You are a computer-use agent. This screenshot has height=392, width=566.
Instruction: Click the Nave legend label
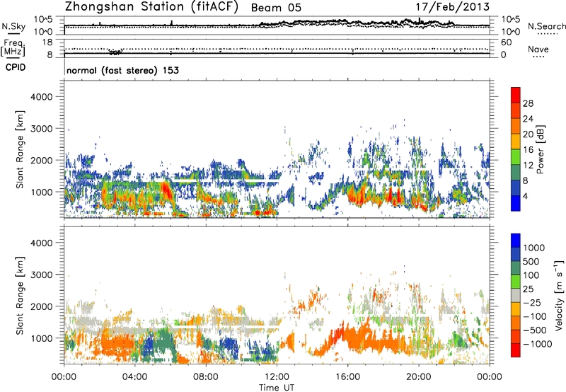click(538, 49)
